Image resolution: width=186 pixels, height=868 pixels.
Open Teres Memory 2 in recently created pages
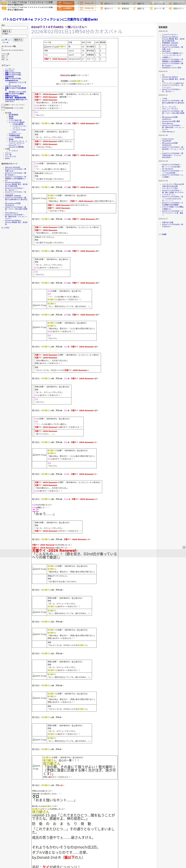[11, 213]
